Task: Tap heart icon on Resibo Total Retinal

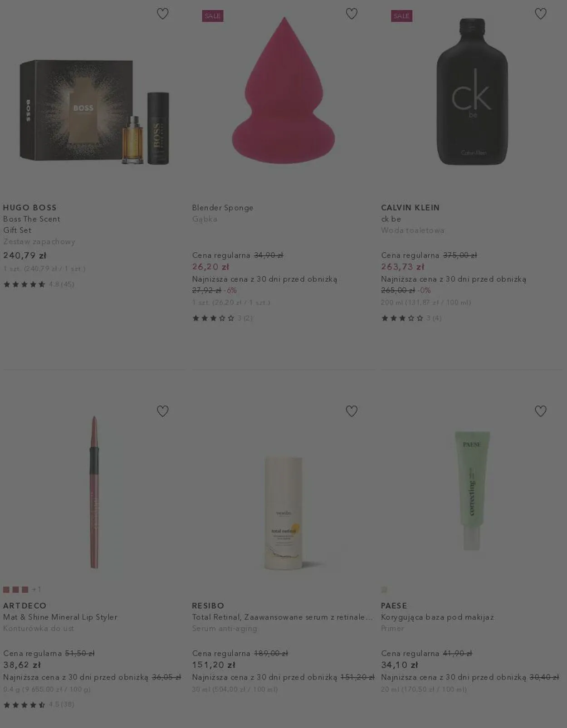Action: click(x=352, y=411)
